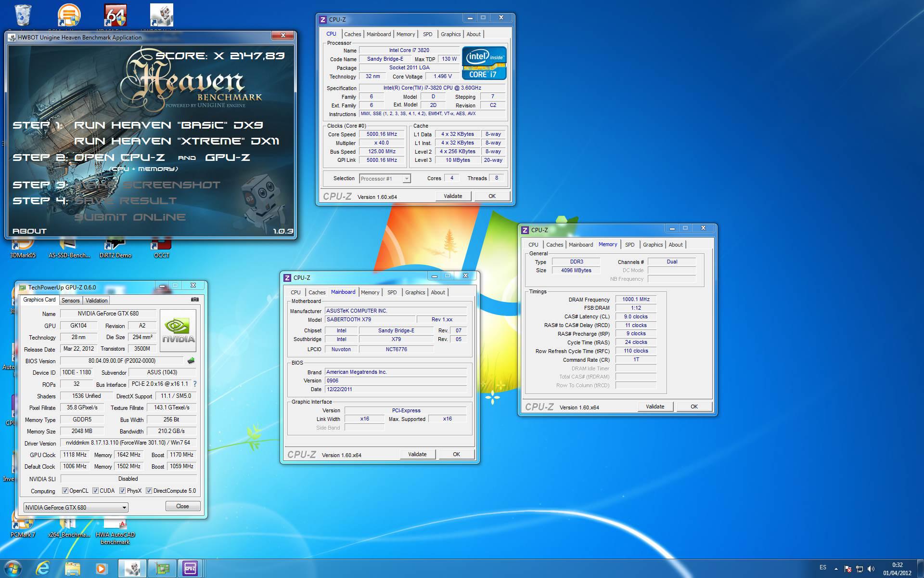Click OK in CPU-Z Mainboard window

coord(456,454)
